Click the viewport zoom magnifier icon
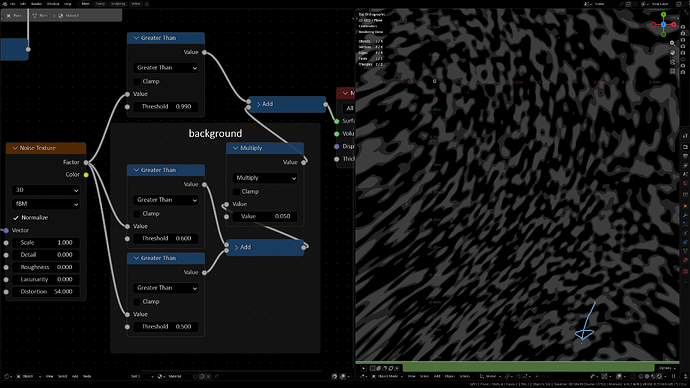690x388 pixels. pyautogui.click(x=672, y=44)
